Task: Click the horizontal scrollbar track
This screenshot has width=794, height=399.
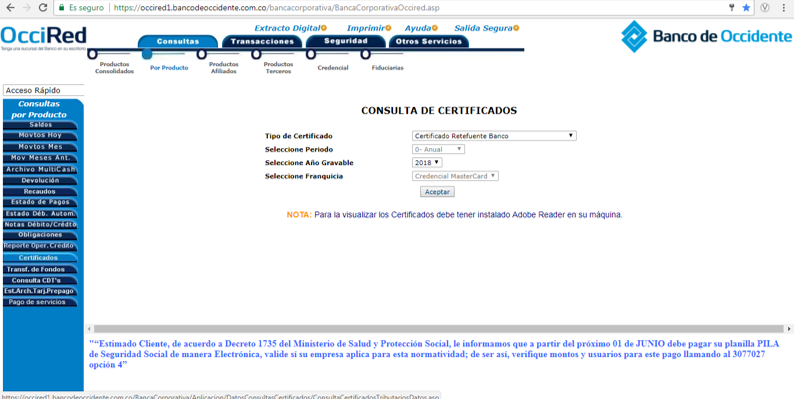Action: click(x=439, y=329)
